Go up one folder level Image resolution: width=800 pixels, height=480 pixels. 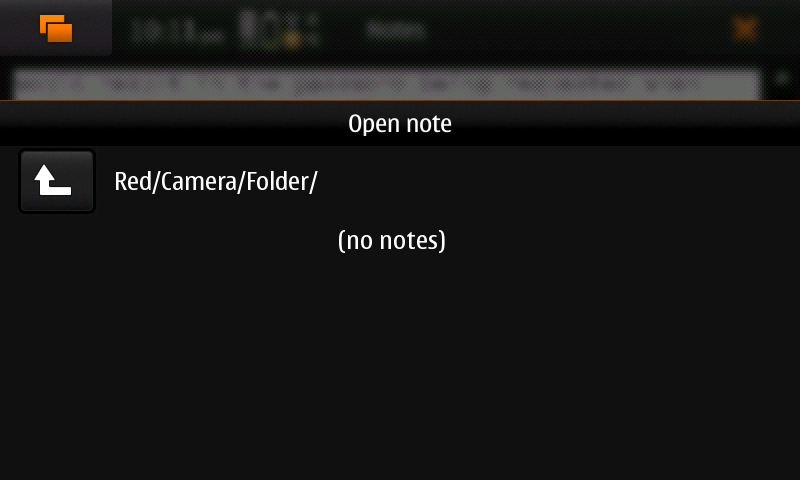pyautogui.click(x=57, y=181)
